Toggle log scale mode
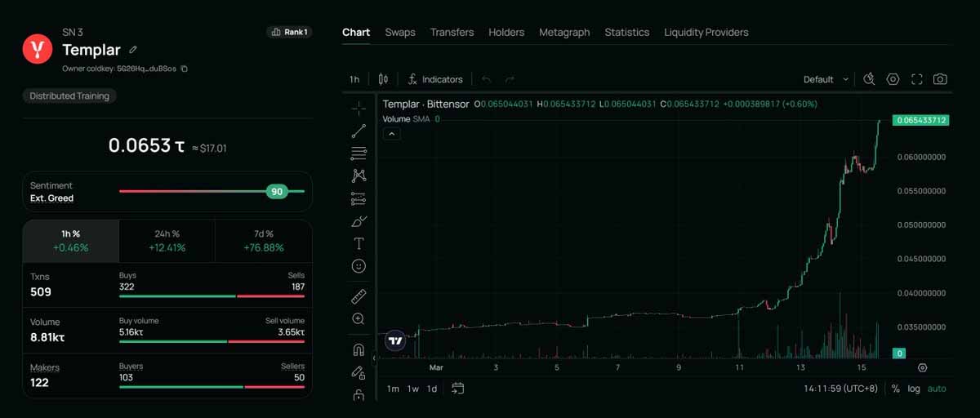 pos(914,389)
